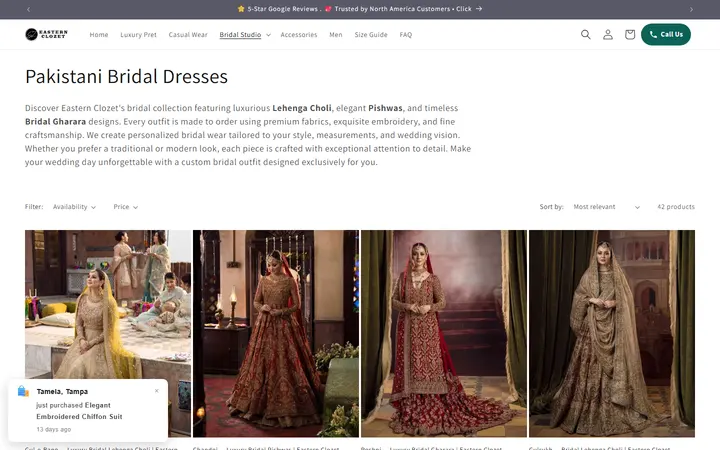Open the red bridal pishwas product image
720x450 pixels.
click(276, 333)
